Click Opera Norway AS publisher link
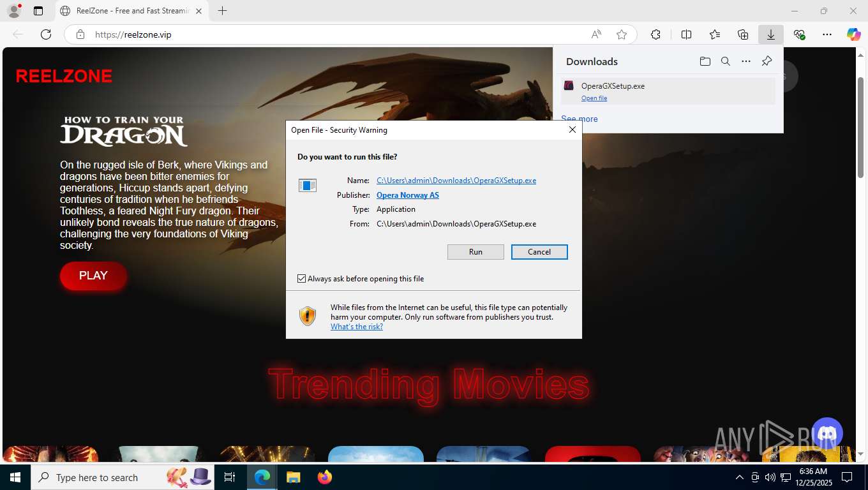868x490 pixels. [408, 195]
